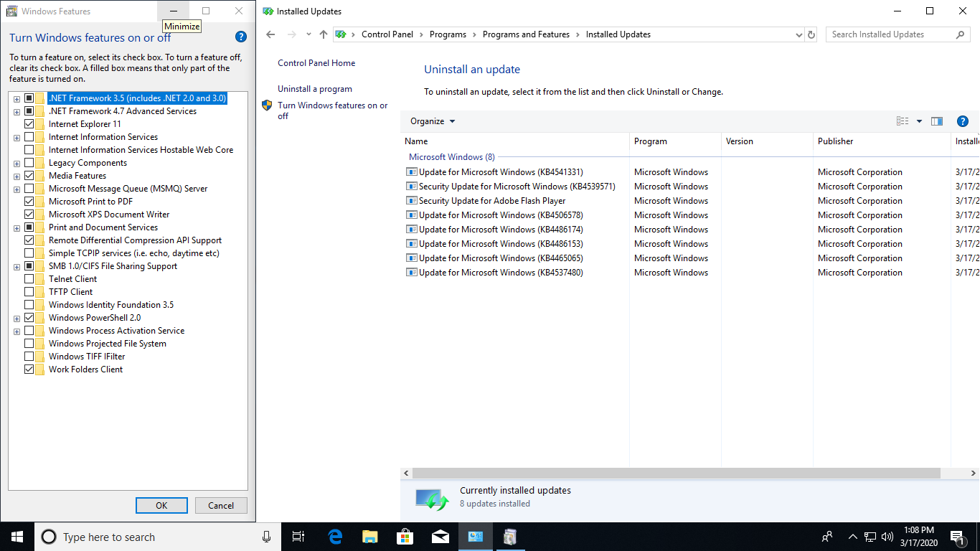The width and height of the screenshot is (980, 551).
Task: Toggle Windows Identity Foundation 3.5 checkbox
Action: [x=29, y=305]
